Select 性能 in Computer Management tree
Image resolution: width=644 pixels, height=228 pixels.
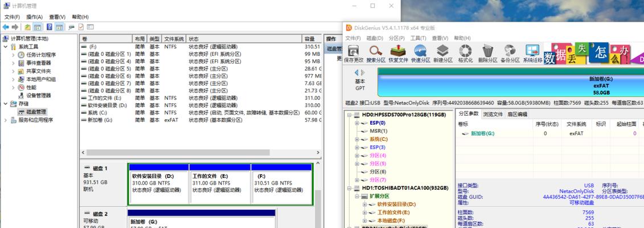(31, 88)
